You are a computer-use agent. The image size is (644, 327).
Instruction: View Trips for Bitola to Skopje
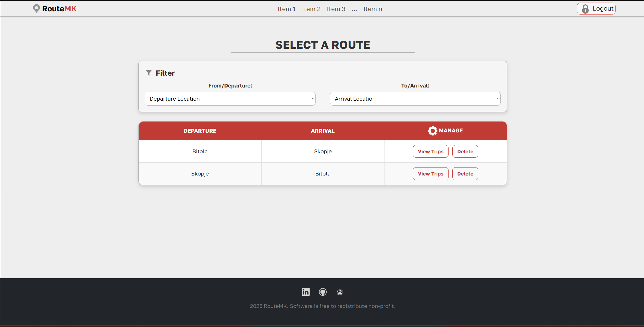(x=430, y=151)
